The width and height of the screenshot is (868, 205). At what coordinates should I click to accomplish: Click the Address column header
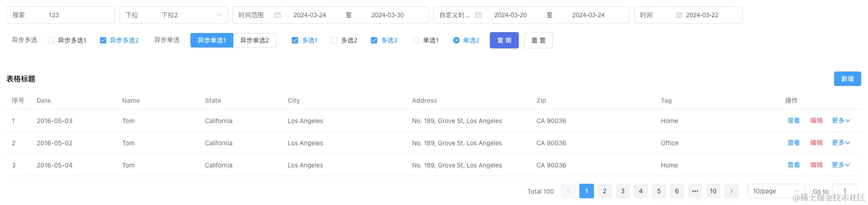[425, 100]
